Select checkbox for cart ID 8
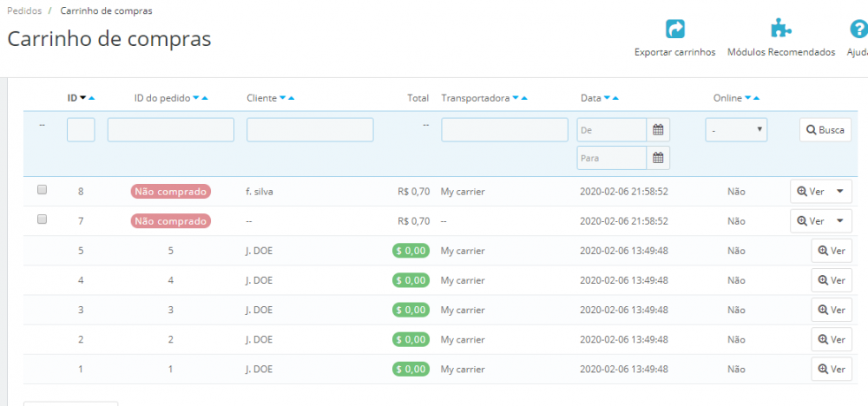Screen dimensions: 868x406 (x=42, y=190)
